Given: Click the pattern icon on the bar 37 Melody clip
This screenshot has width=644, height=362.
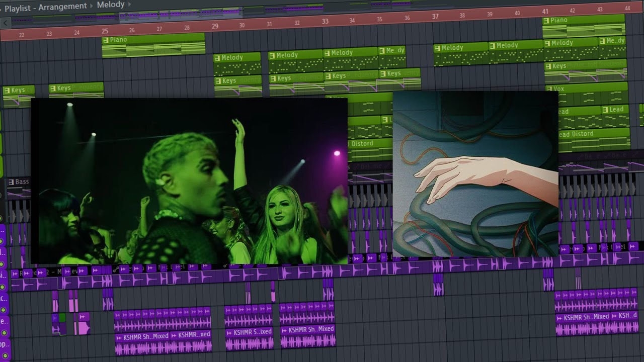Looking at the screenshot, I should (x=437, y=48).
